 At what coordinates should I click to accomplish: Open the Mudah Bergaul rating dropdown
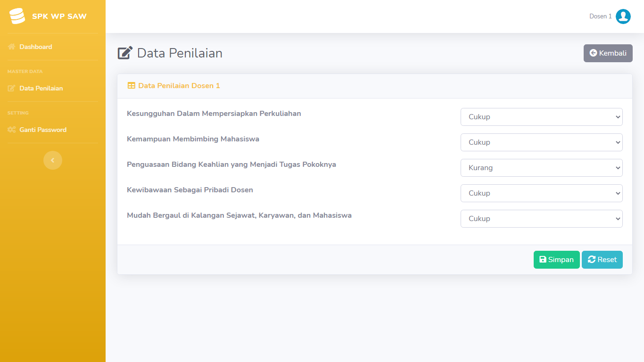coord(541,218)
